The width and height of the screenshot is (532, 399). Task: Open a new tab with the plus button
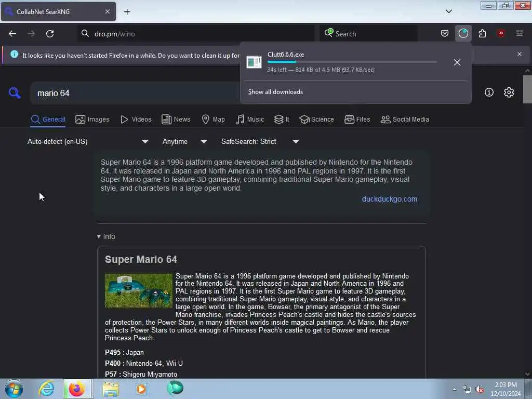[127, 12]
